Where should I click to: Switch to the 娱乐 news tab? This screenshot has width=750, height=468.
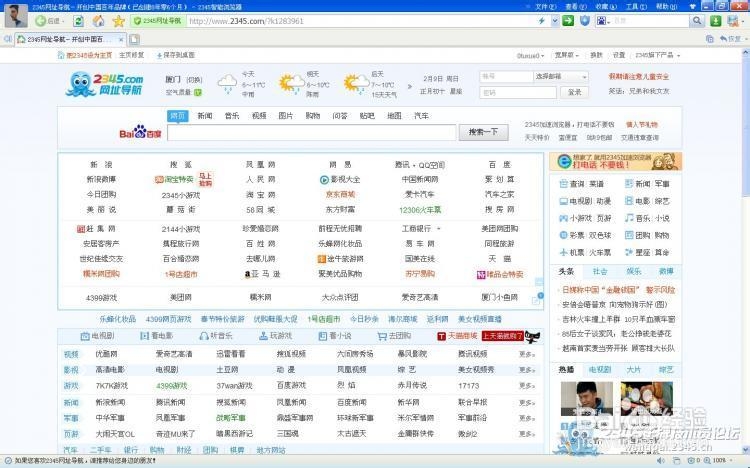(x=633, y=271)
